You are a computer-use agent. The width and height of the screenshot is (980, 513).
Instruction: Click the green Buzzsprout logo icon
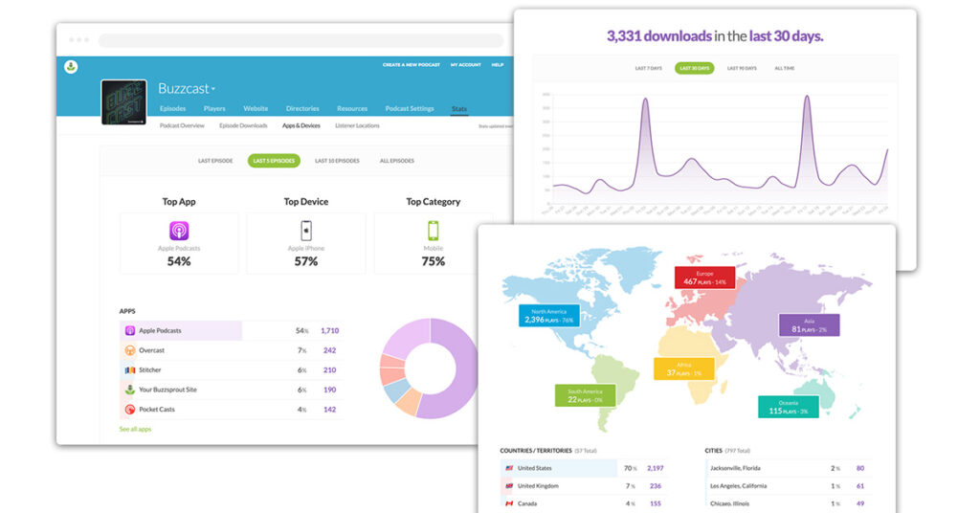click(x=71, y=67)
